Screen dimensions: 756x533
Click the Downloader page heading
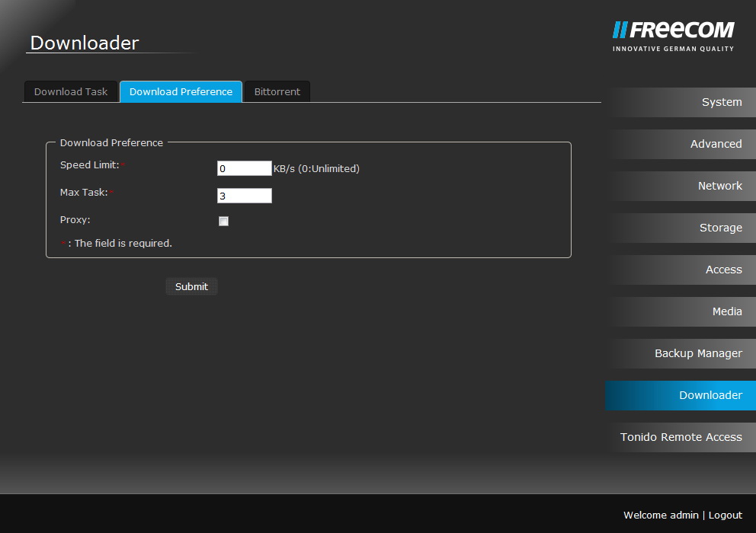[x=85, y=43]
